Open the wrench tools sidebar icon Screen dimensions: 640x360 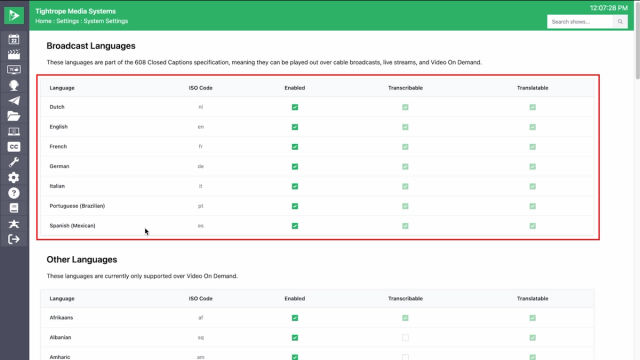point(14,162)
